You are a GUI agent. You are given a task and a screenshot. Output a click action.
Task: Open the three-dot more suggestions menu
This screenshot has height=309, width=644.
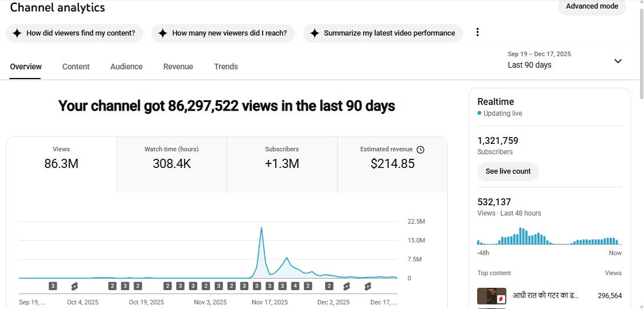point(477,33)
